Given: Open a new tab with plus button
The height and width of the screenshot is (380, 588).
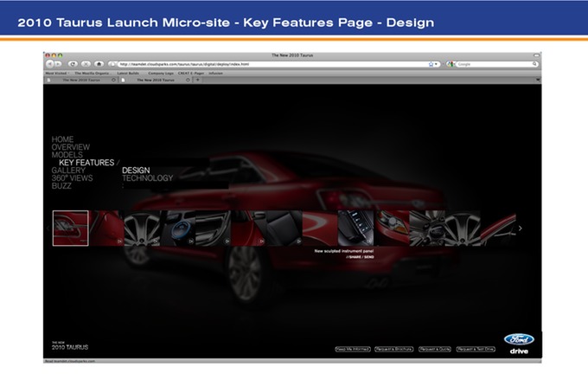Looking at the screenshot, I should (198, 80).
